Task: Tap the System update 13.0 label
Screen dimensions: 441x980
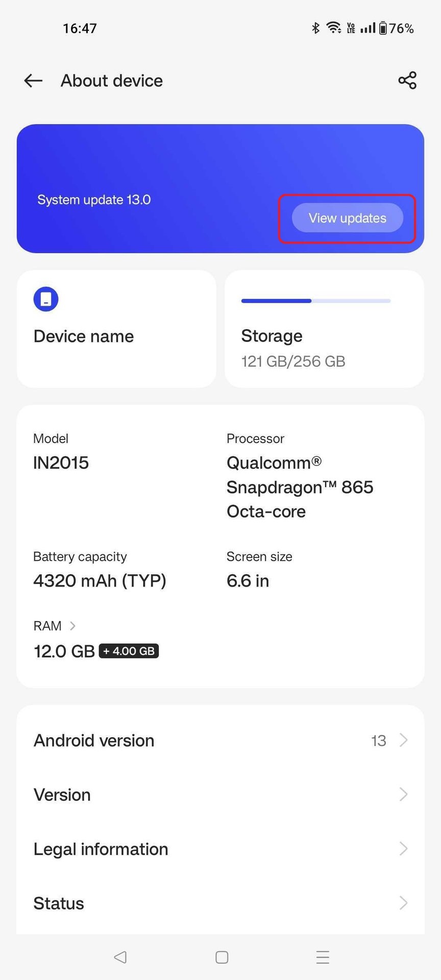Action: click(x=94, y=200)
